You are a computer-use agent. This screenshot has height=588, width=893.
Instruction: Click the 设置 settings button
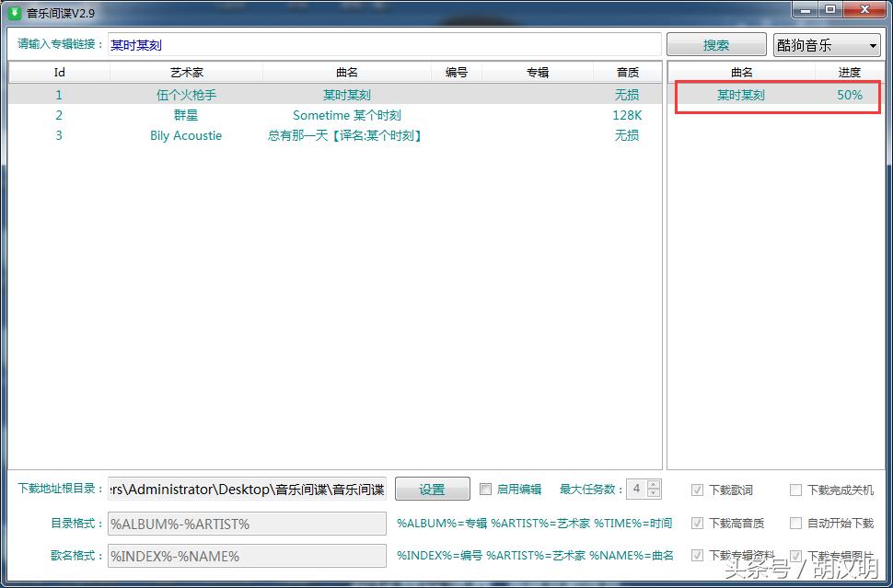pos(432,489)
